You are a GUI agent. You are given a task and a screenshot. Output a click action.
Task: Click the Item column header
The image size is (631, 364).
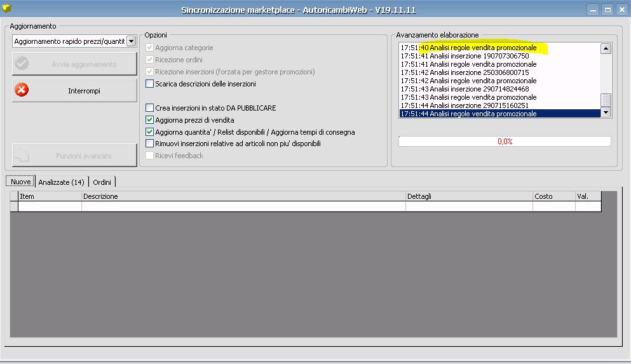pos(50,196)
